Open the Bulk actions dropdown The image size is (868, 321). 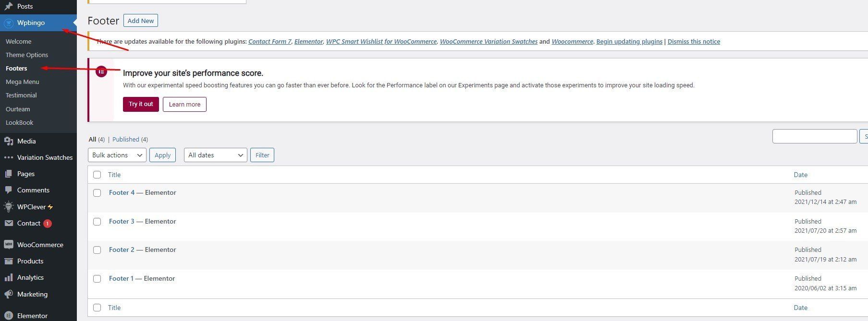point(117,155)
